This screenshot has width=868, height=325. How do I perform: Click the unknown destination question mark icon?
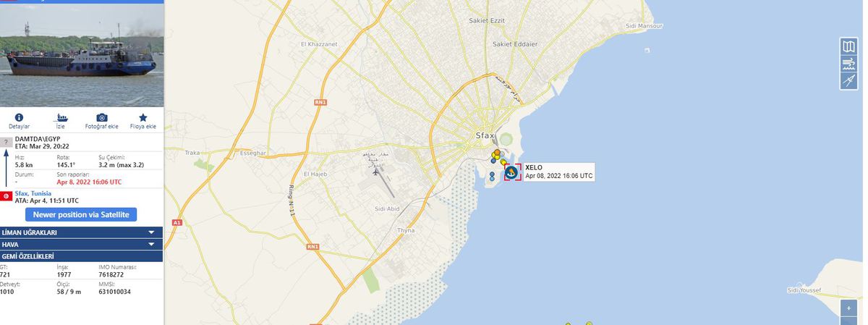pos(6,143)
